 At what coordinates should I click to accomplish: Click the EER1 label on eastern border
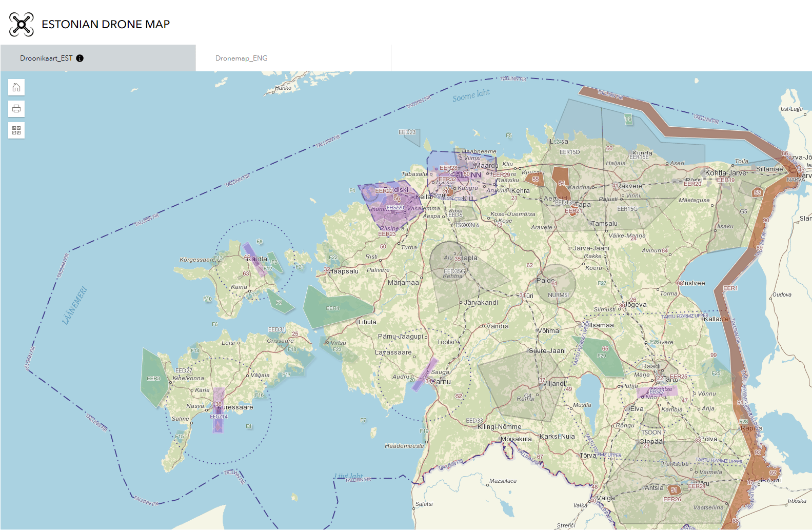tap(730, 288)
